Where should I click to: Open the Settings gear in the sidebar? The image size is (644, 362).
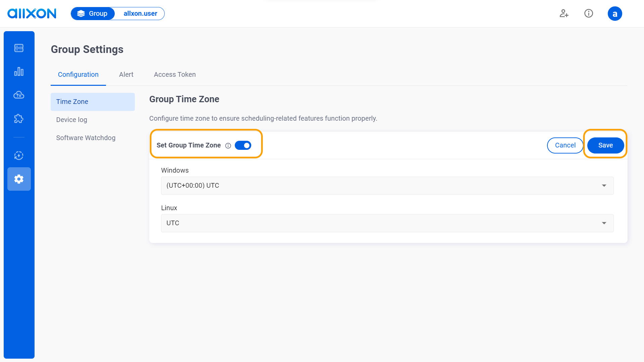pyautogui.click(x=19, y=179)
